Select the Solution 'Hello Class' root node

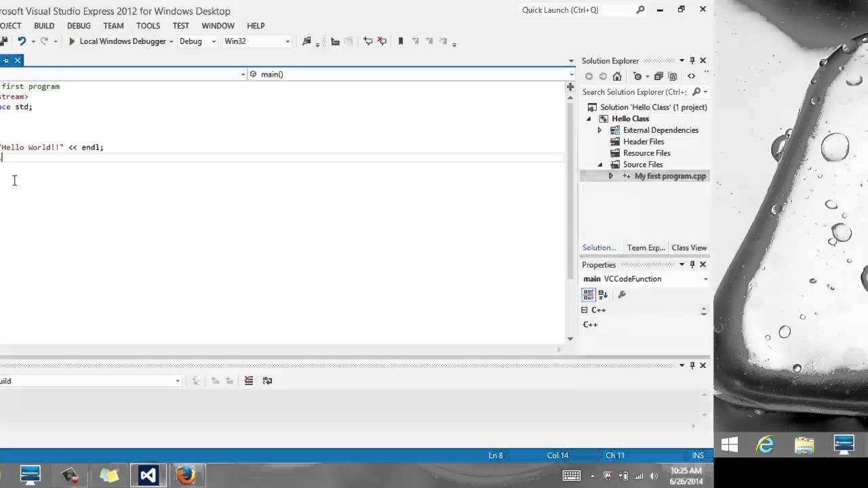tap(654, 107)
